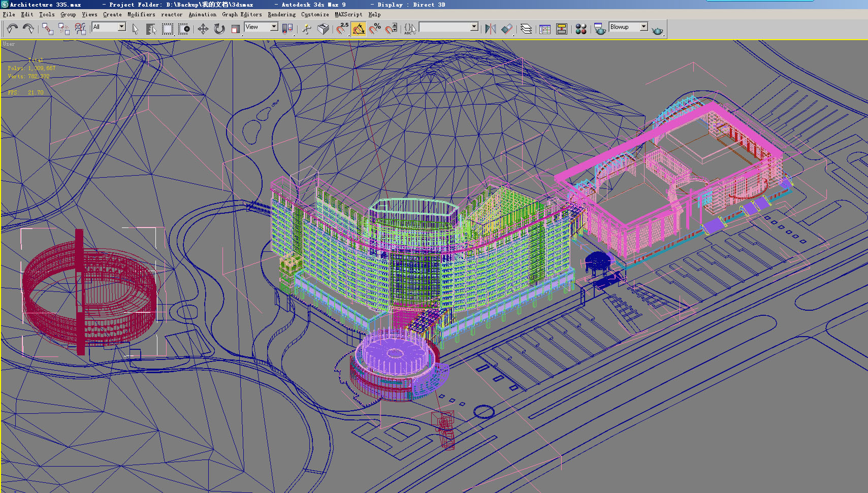868x493 pixels.
Task: Open the Rendering menu
Action: (x=281, y=14)
